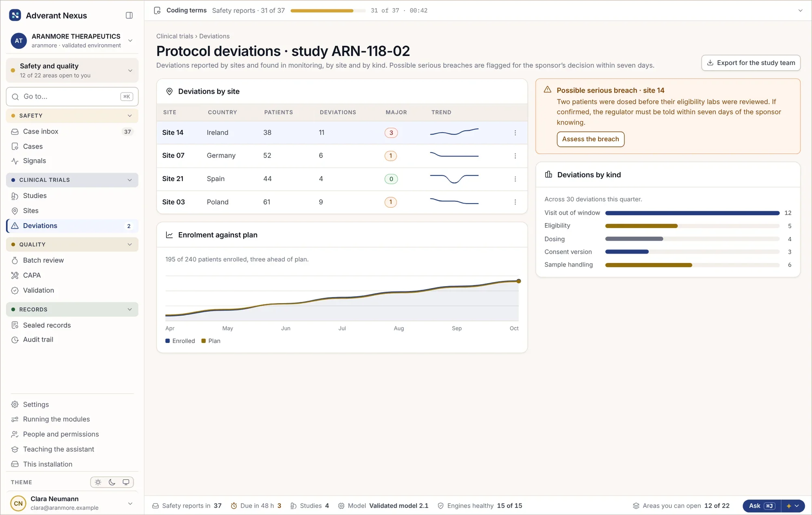Click the AT organization avatar

(x=19, y=41)
